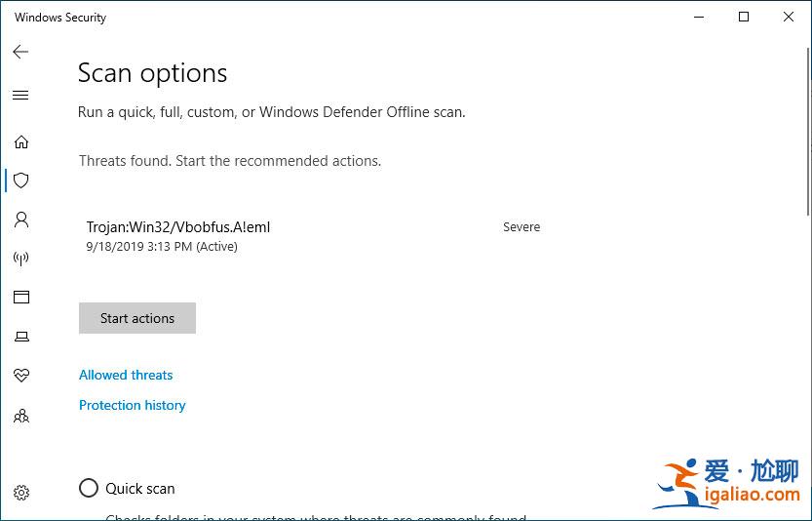This screenshot has width=812, height=521.
Task: Open Family options people icon
Action: coord(21,416)
